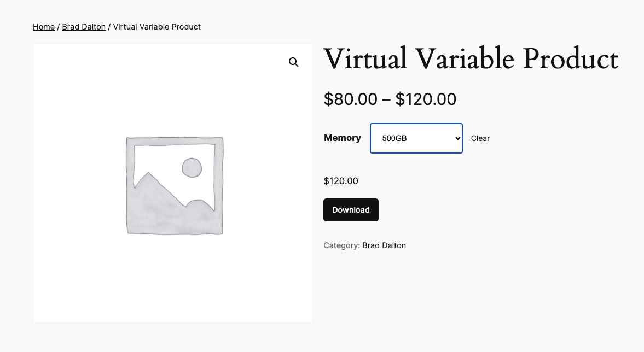Click the selected variation price $120.00

pos(341,181)
